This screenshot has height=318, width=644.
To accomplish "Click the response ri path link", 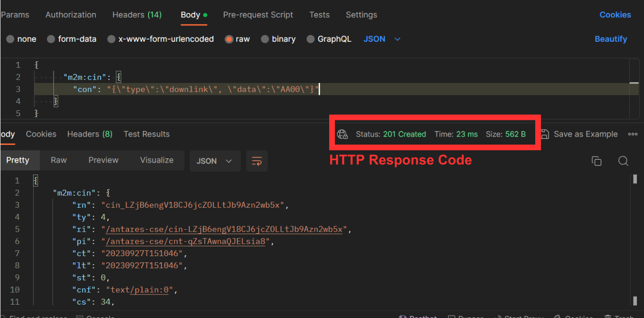I will point(224,229).
